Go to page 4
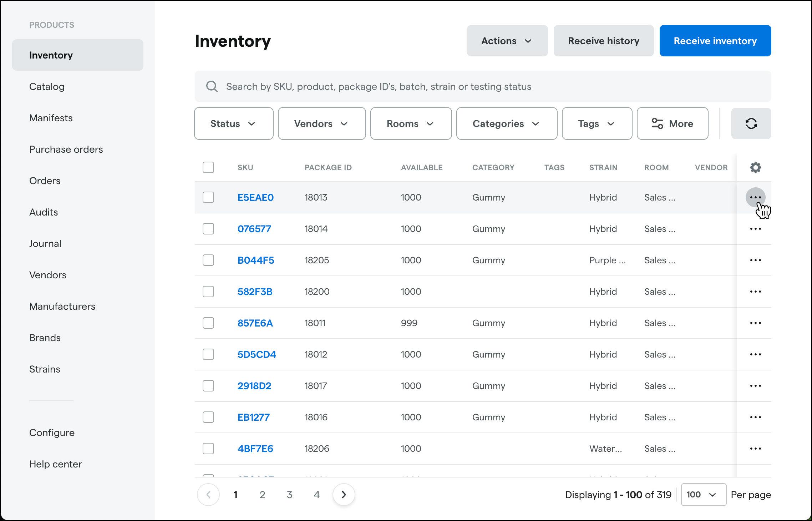The image size is (812, 521). pos(316,495)
